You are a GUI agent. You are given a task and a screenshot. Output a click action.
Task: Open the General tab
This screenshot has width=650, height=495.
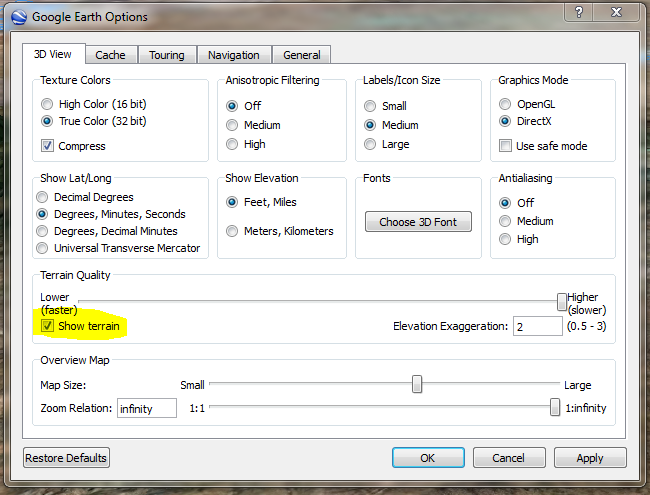click(x=301, y=55)
